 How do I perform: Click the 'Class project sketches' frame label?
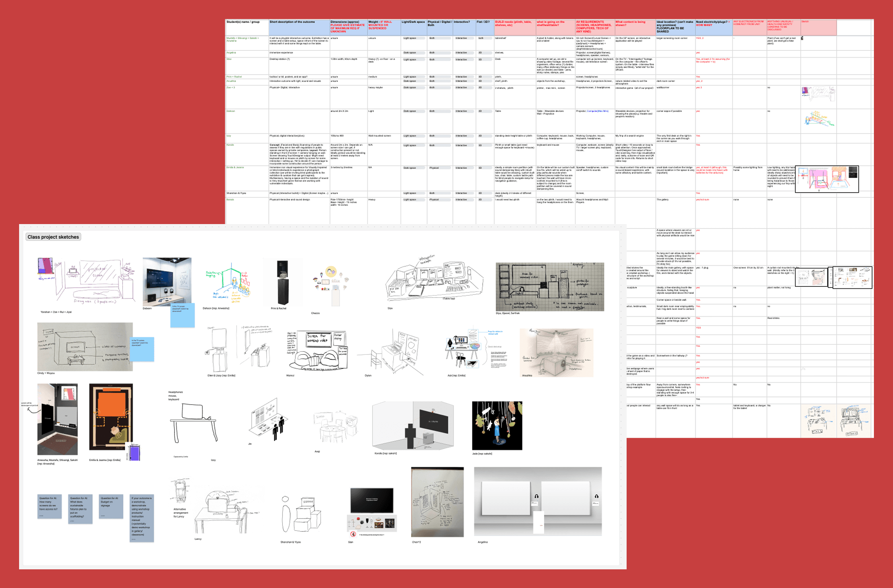tap(53, 237)
